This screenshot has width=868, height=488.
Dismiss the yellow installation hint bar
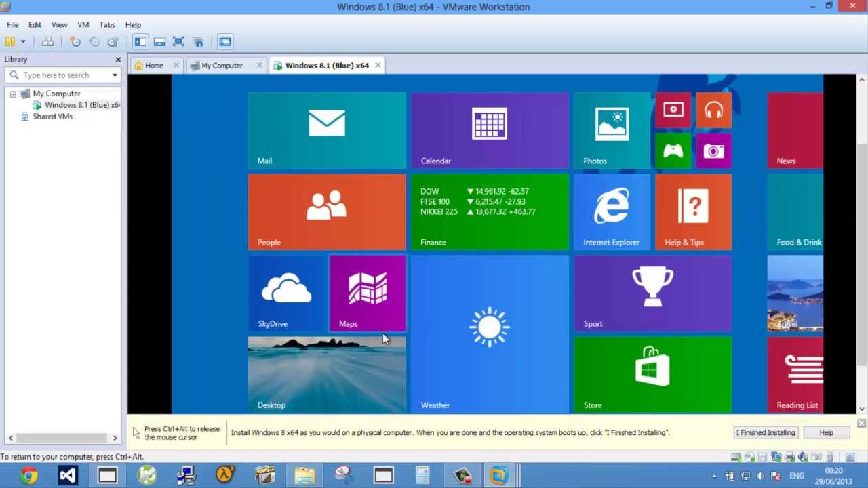861,423
